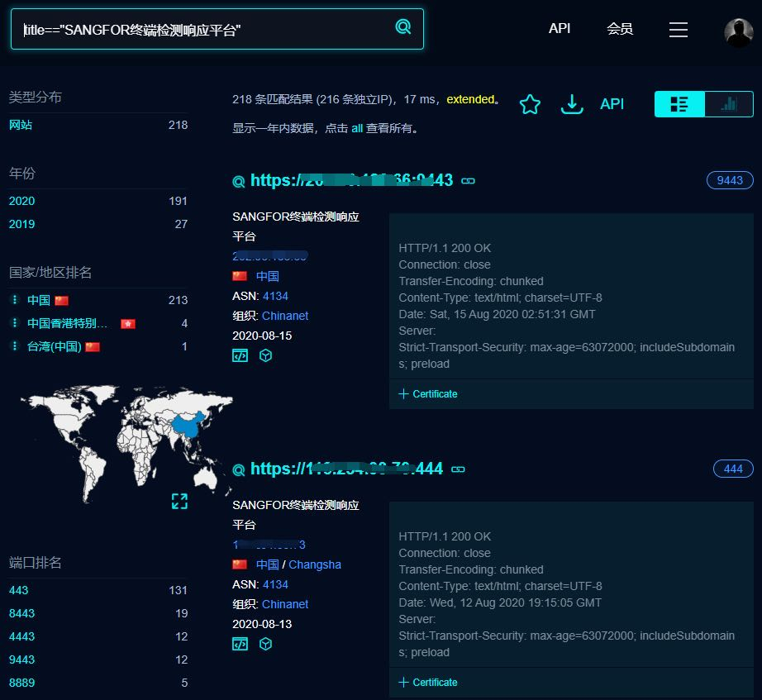Viewport: 762px width, 700px height.
Task: Open link icon beside first result URL
Action: tap(468, 181)
